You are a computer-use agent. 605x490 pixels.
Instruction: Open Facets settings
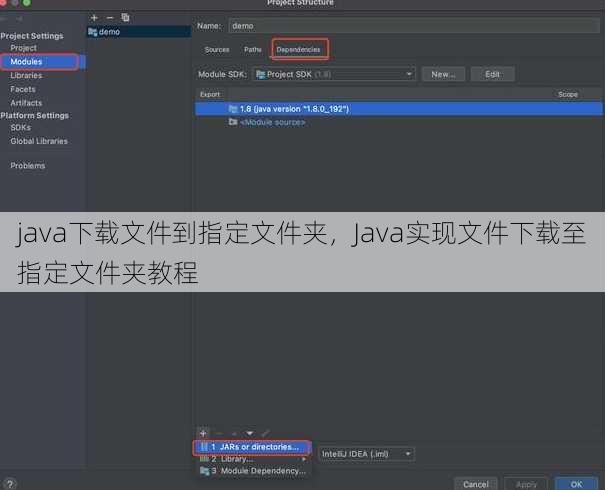point(23,89)
